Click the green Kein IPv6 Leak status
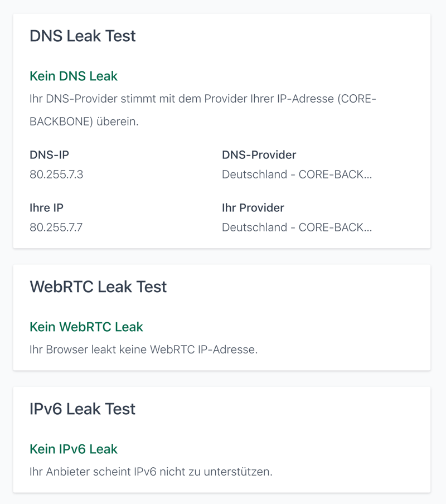This screenshot has height=504, width=446. (74, 449)
